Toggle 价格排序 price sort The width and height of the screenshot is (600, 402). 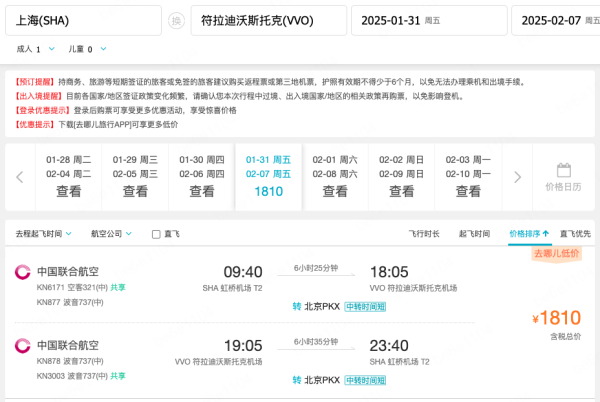point(529,234)
